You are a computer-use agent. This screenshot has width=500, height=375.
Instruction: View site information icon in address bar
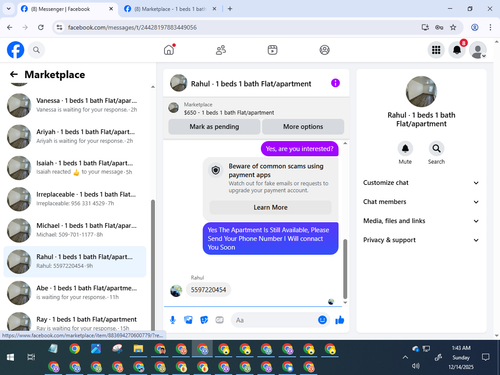tap(59, 27)
